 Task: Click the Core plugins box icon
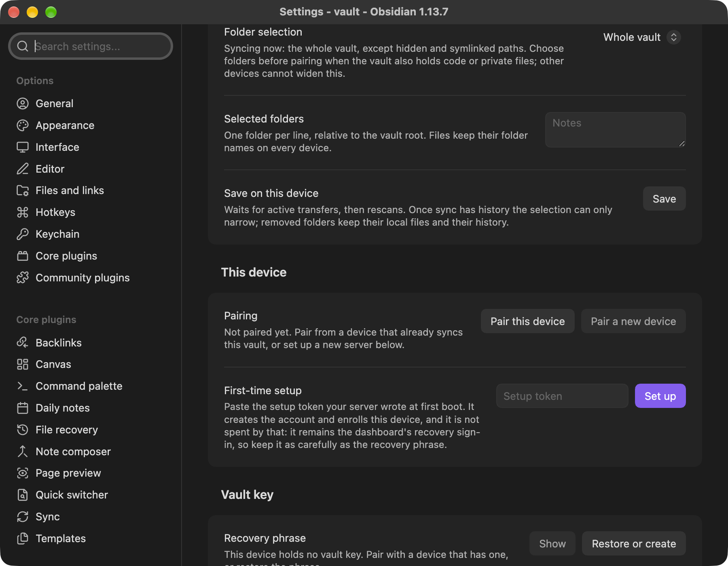[x=23, y=256]
